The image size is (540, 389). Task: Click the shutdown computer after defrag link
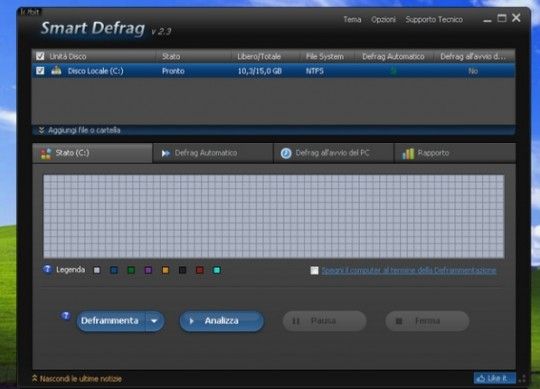point(409,271)
